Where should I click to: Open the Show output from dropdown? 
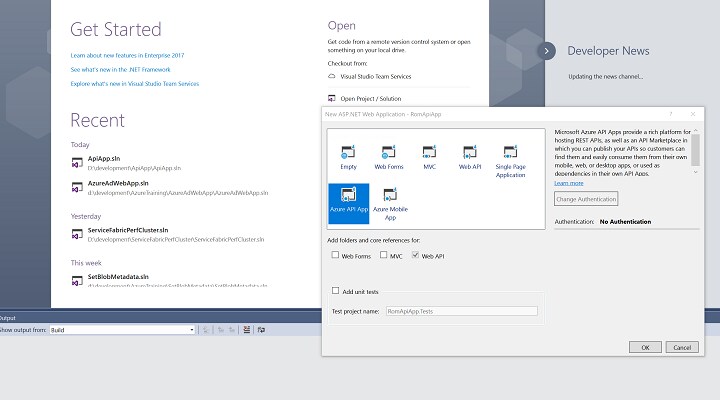[122, 330]
